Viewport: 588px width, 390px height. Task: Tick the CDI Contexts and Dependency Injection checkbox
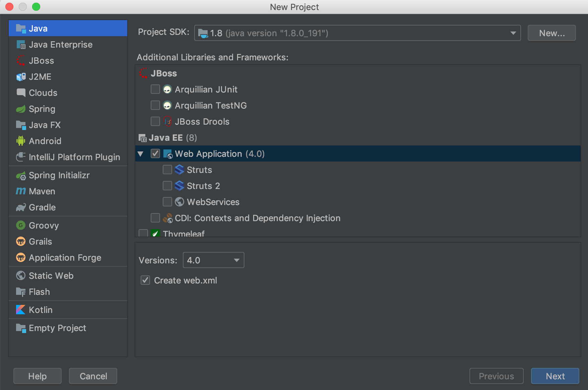pos(155,218)
